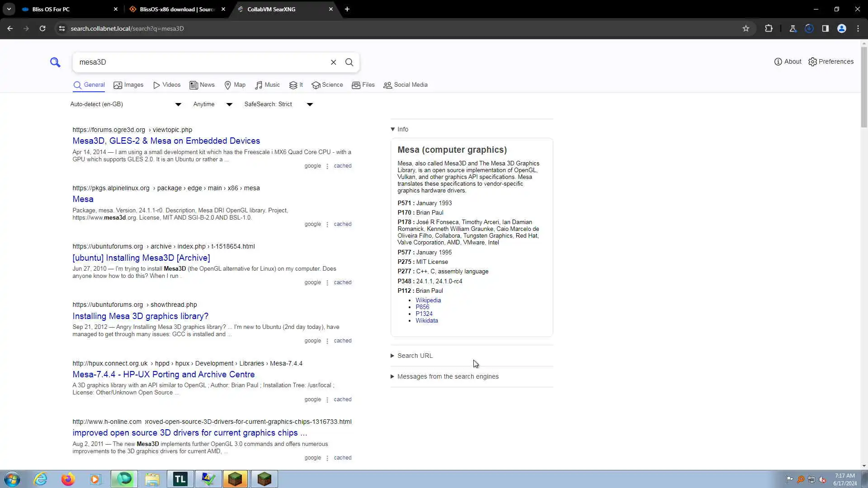Image resolution: width=868 pixels, height=488 pixels.
Task: Reload the page using the refresh icon
Action: [42, 28]
